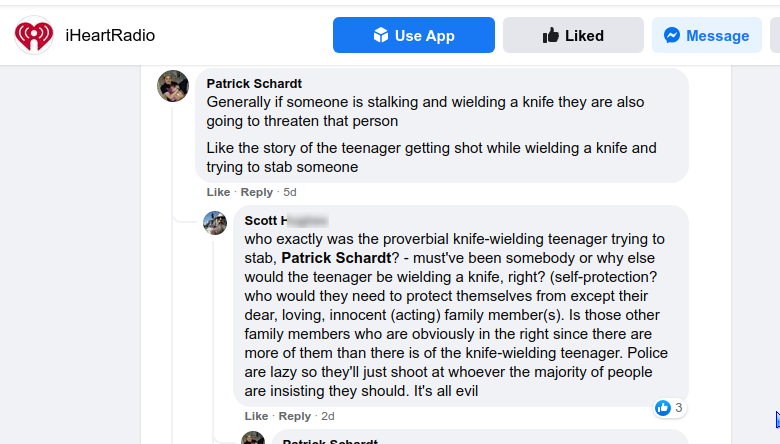780x444 pixels.
Task: Click Scott's profile picture on the reply
Action: click(x=215, y=223)
